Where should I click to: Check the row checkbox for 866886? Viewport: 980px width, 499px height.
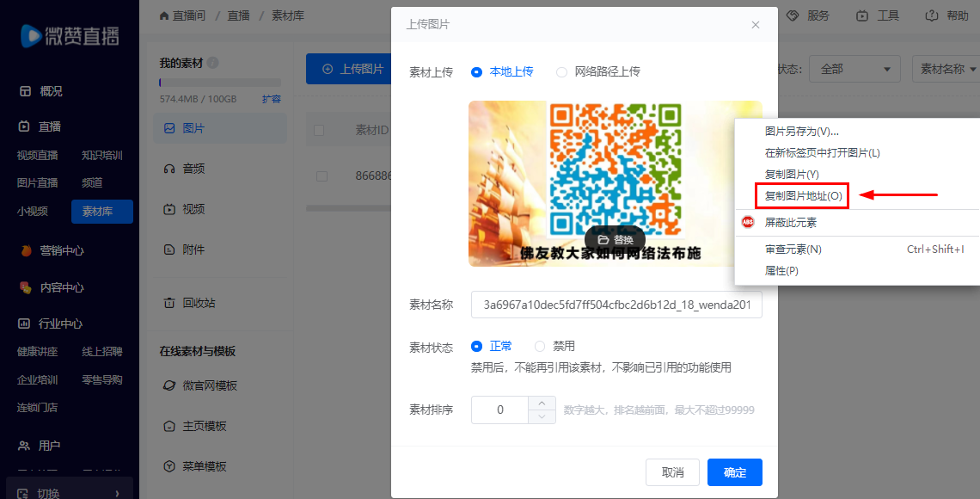click(x=322, y=176)
